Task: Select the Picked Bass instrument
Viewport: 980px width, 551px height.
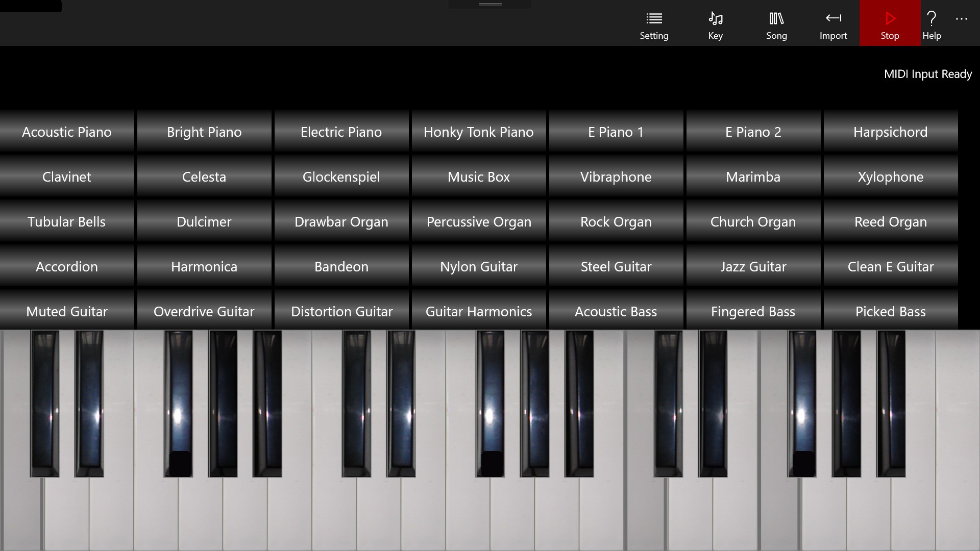Action: [x=890, y=311]
